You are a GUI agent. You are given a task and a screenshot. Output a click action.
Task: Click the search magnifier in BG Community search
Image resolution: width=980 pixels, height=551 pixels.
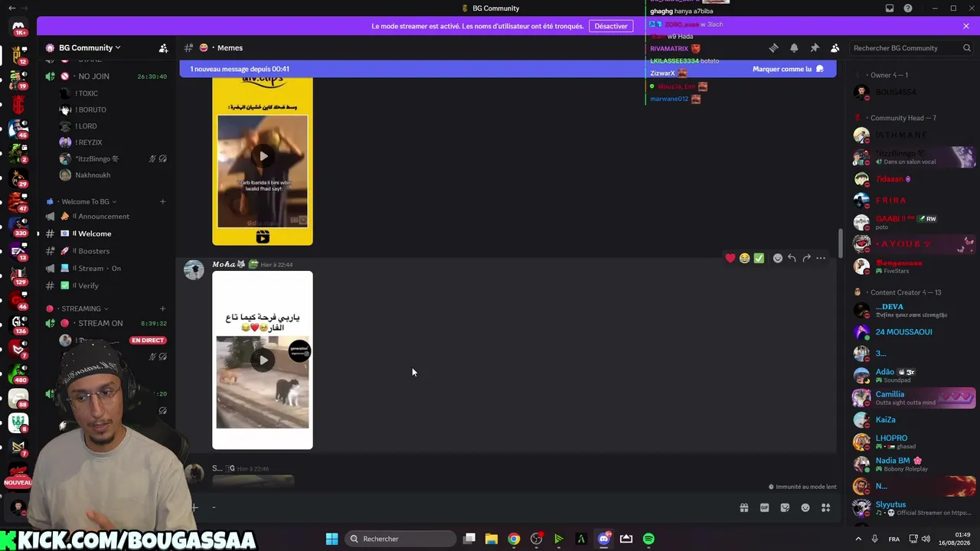tap(966, 47)
